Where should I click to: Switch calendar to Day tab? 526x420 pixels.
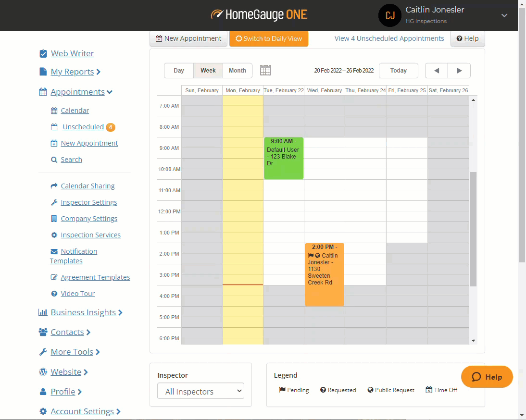[179, 71]
